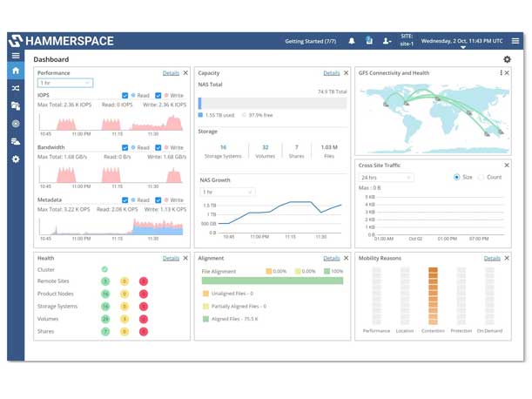Click the shuffle arrows sidebar icon
The height and width of the screenshot is (399, 532).
point(16,88)
